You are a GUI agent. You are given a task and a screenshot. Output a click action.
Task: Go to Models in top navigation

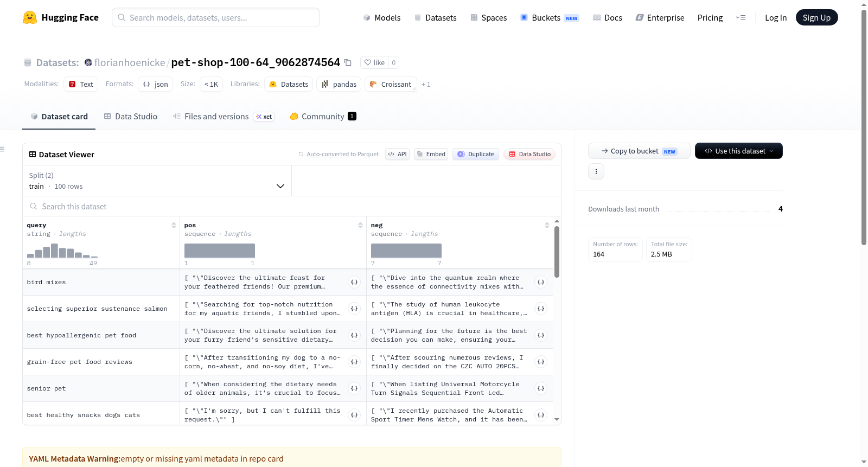coord(382,17)
